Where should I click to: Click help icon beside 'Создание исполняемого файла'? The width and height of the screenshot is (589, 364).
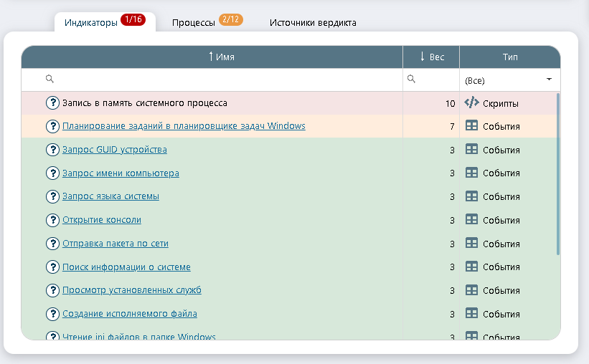click(52, 314)
